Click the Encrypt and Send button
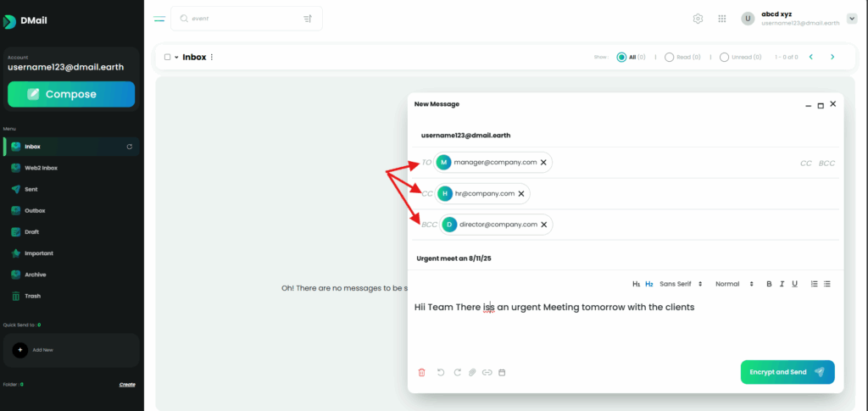 coord(787,372)
